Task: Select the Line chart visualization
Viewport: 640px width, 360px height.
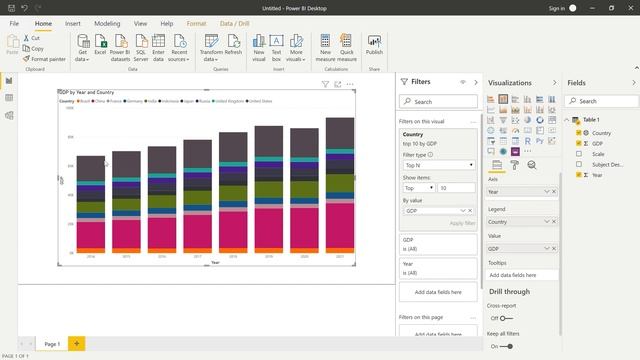Action: (x=491, y=109)
